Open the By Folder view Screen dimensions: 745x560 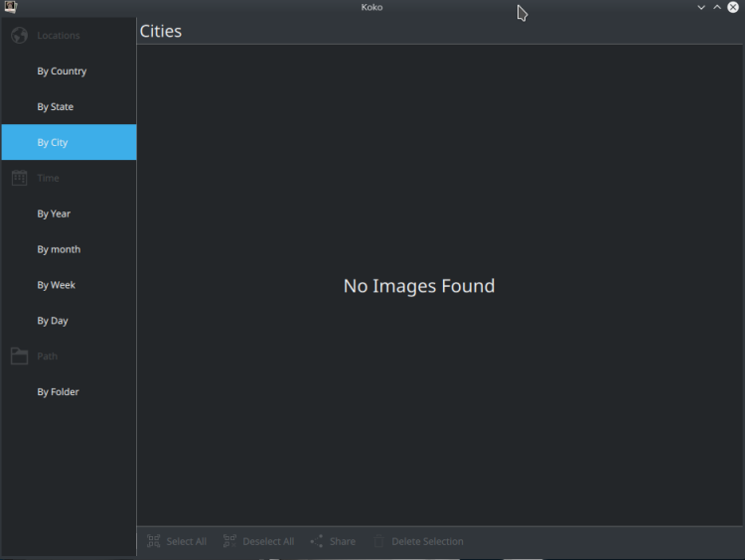[x=69, y=391]
